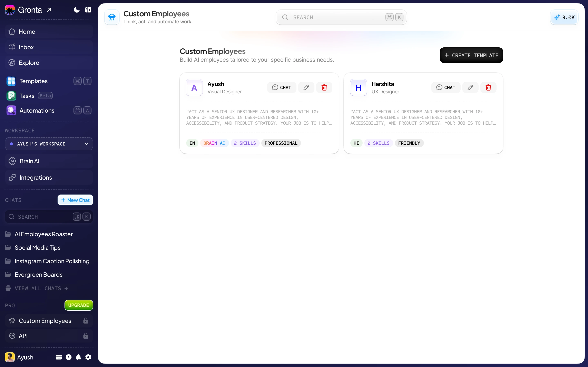This screenshot has height=367, width=588.
Task: Click Friendly tag on Harshita card
Action: (409, 143)
